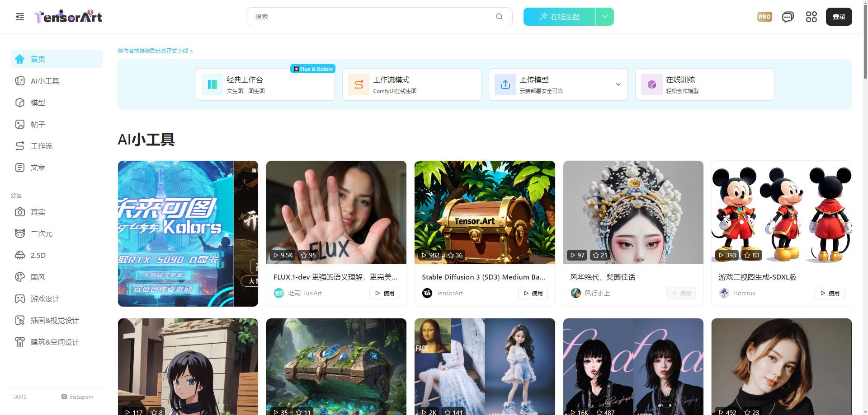Open the PRO membership badge
Screen dimensions: 868x415
pyautogui.click(x=764, y=17)
